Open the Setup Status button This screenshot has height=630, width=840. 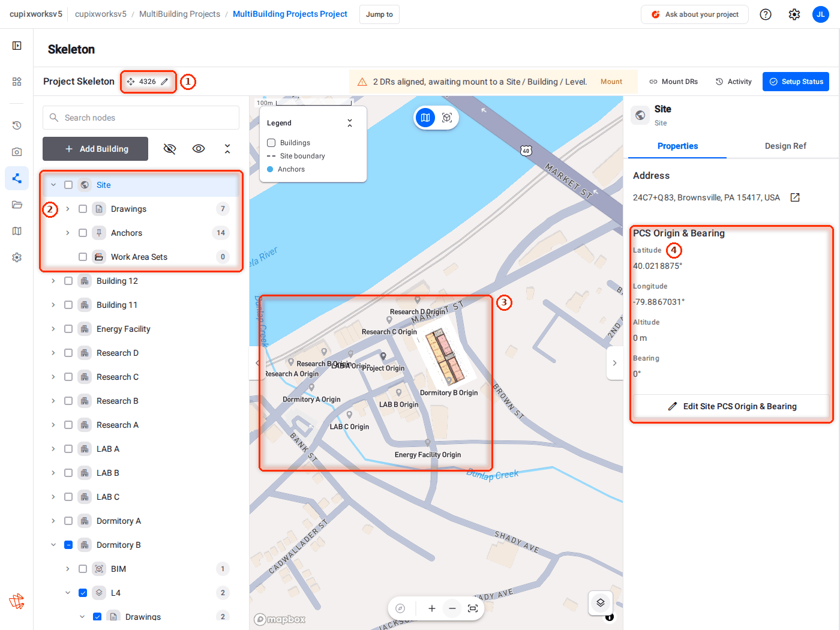796,82
